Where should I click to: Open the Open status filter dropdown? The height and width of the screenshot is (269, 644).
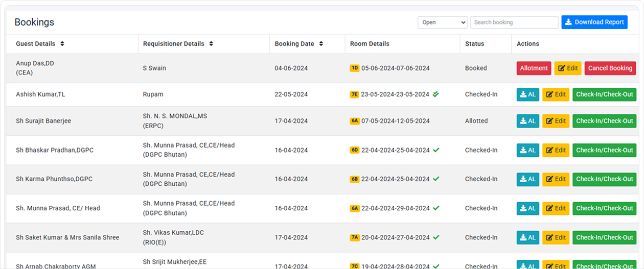[x=442, y=22]
